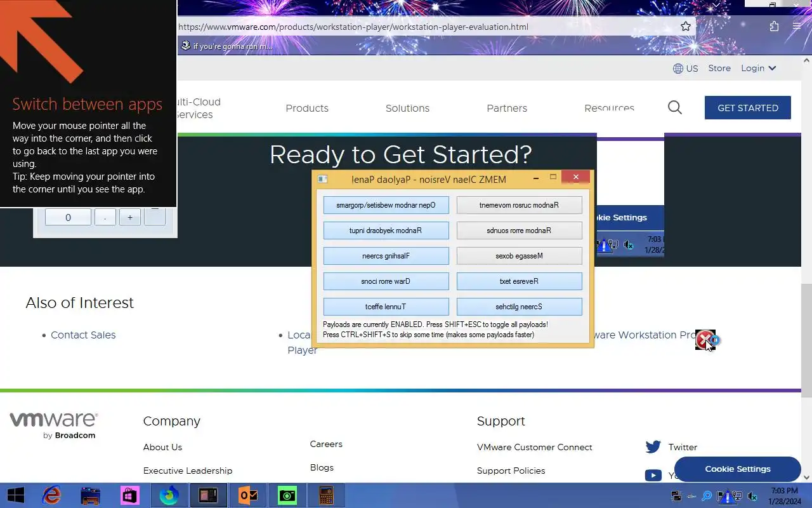This screenshot has width=812, height=508.
Task: Open the green camera app taskbar icon
Action: pyautogui.click(x=287, y=495)
